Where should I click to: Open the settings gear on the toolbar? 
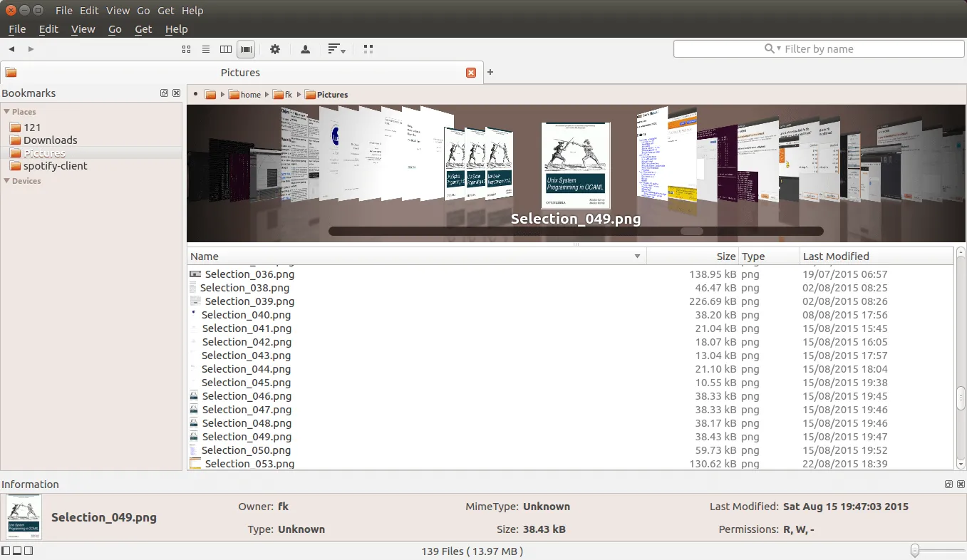point(275,49)
